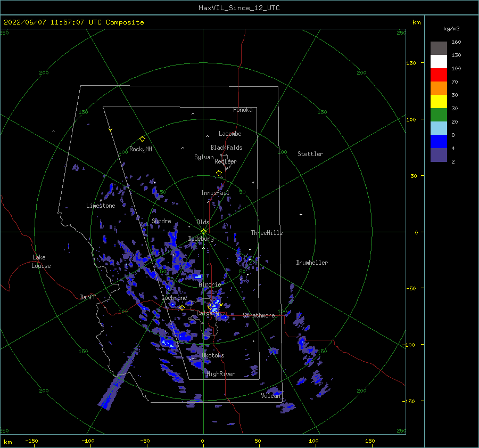Click the yellow 150 tick on the right axis

pos(411,63)
